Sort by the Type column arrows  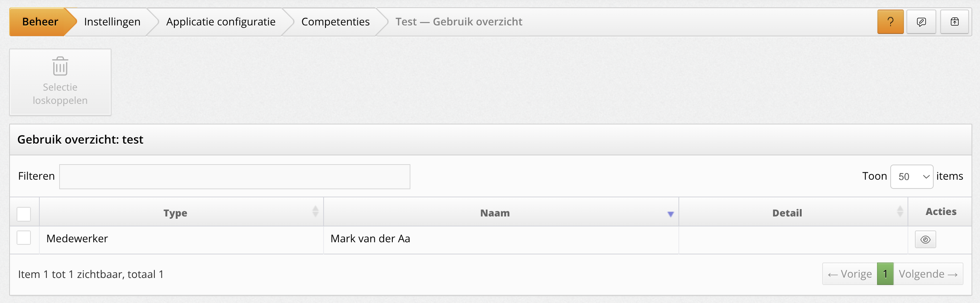(x=315, y=212)
